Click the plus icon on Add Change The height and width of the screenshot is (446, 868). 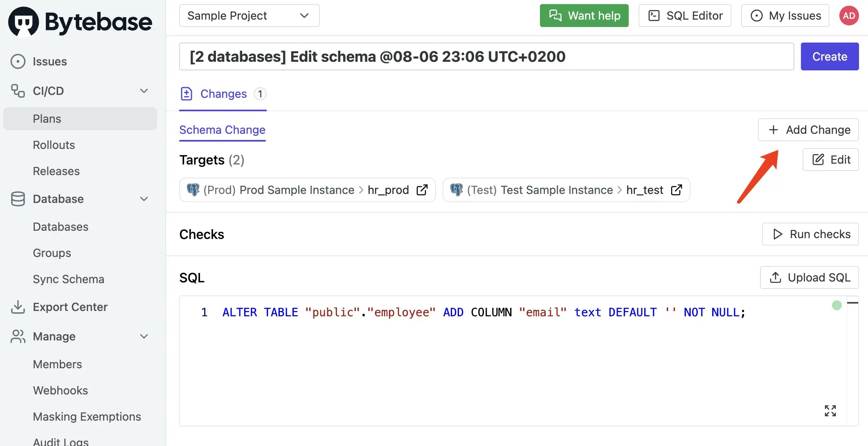coord(773,130)
